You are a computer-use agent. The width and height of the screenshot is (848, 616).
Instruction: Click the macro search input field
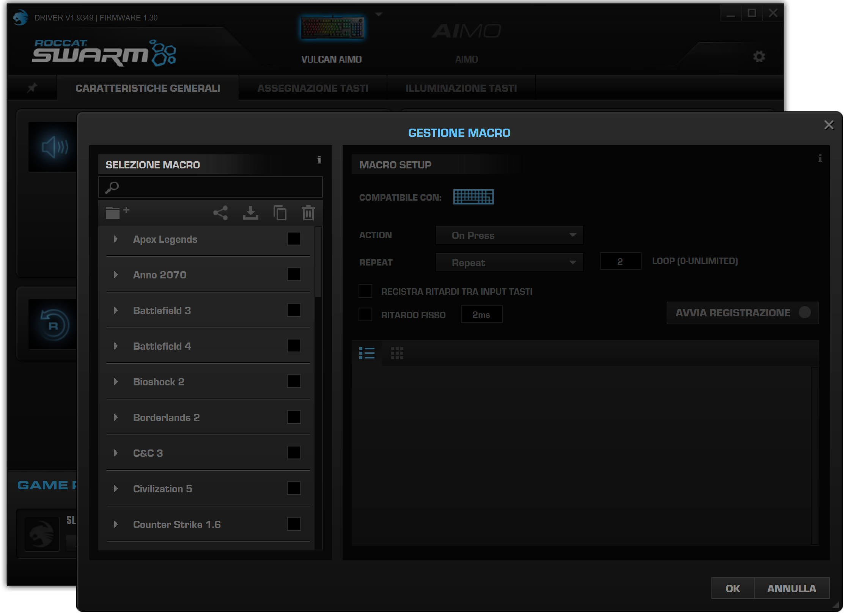coord(211,187)
